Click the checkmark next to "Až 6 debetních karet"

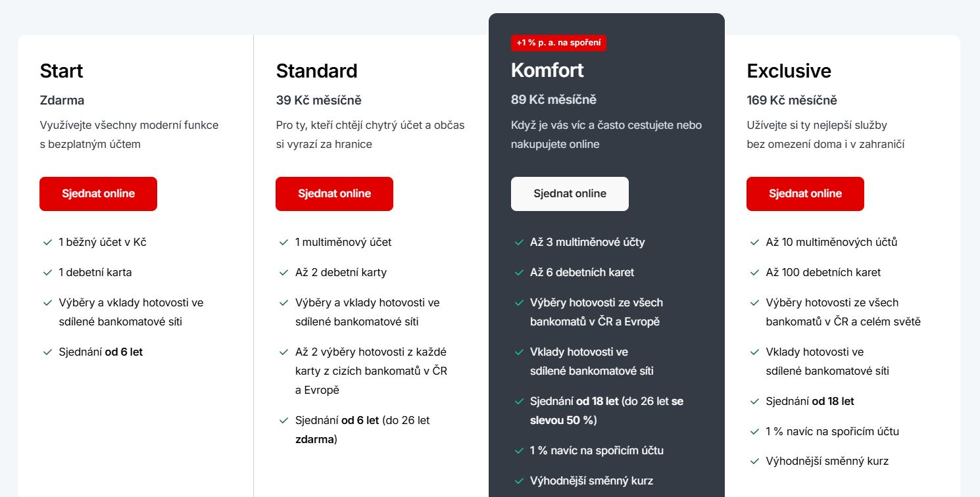[519, 273]
